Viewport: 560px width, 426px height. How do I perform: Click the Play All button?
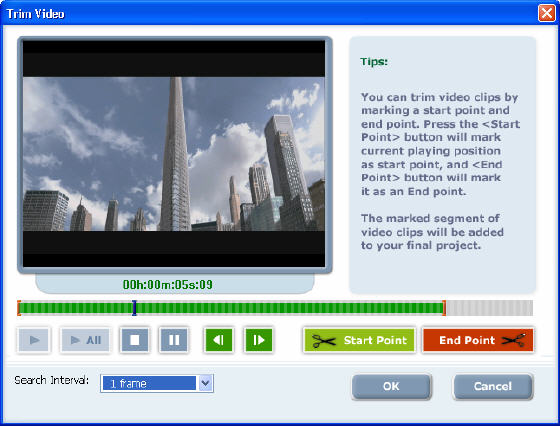[x=86, y=340]
